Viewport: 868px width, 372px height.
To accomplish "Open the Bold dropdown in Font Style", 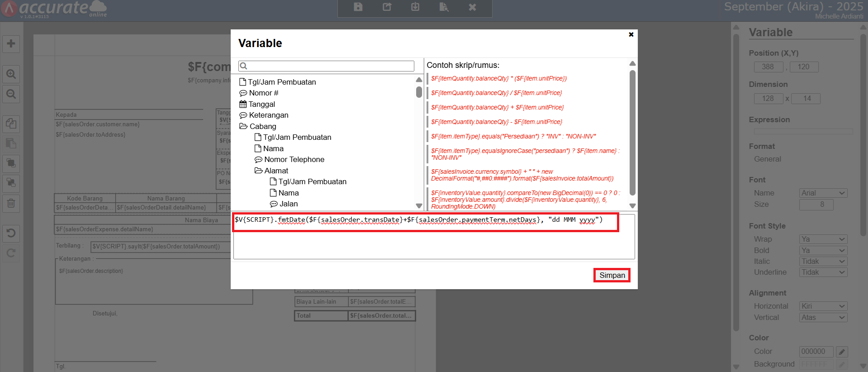I will tap(823, 250).
